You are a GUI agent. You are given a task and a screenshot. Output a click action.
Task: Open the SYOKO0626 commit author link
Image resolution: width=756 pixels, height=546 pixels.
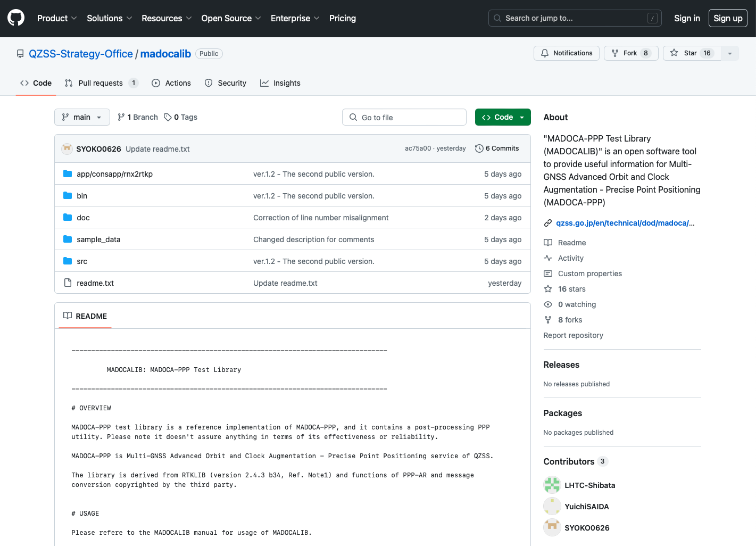99,149
